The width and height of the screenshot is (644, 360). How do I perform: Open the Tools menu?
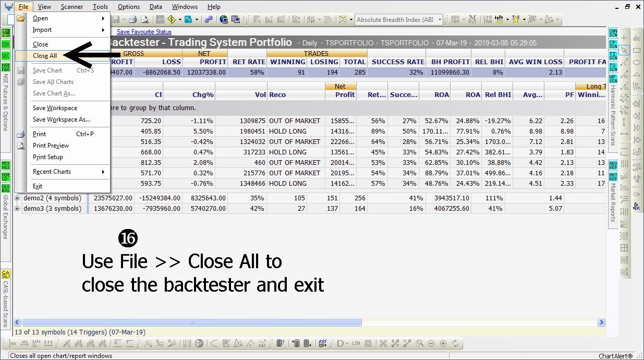point(100,7)
